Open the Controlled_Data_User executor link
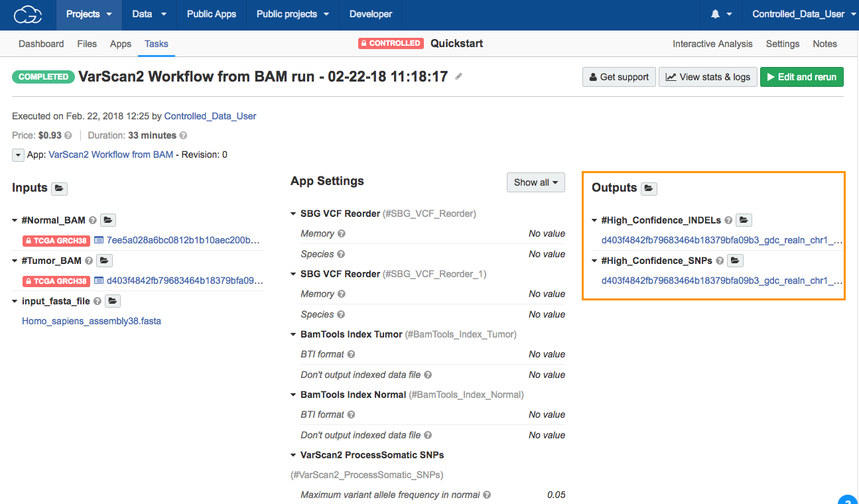Image resolution: width=859 pixels, height=504 pixels. [x=210, y=116]
